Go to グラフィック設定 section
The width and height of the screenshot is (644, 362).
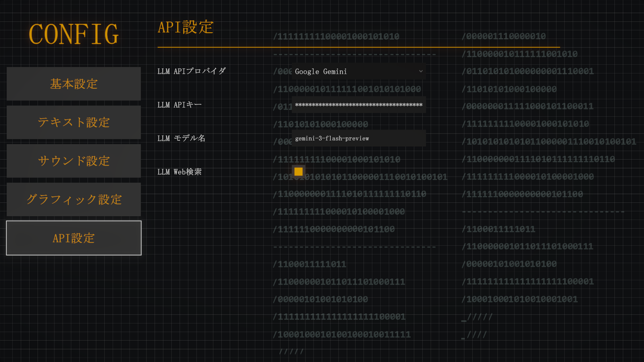pyautogui.click(x=74, y=199)
